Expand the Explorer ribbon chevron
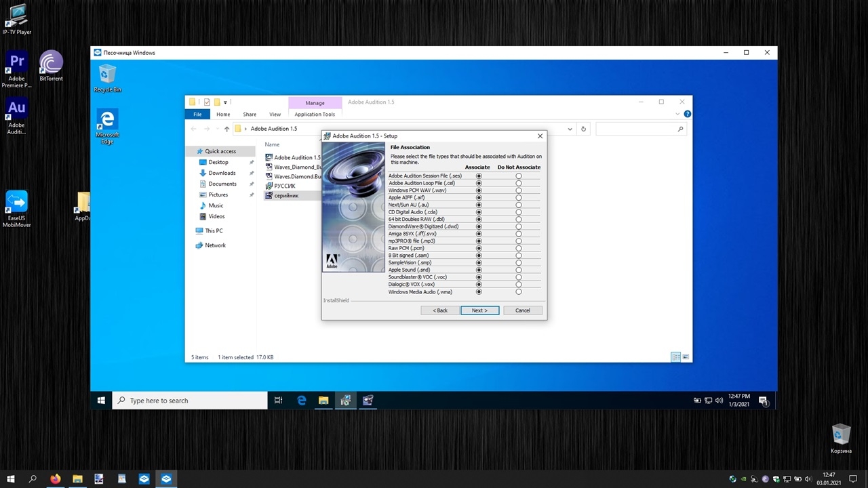The image size is (868, 488). [x=677, y=115]
